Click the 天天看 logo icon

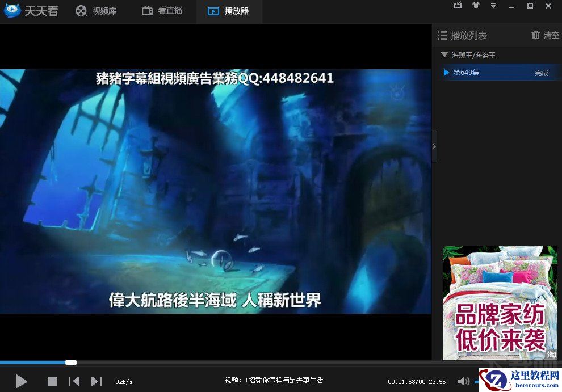pos(12,11)
